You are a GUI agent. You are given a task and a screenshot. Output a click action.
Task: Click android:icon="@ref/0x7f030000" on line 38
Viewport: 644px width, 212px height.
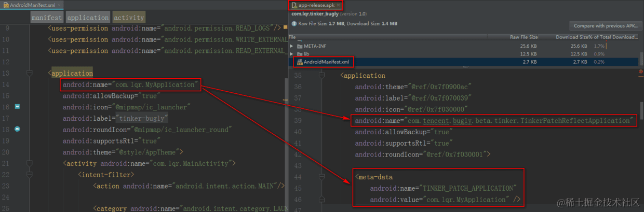[410, 109]
